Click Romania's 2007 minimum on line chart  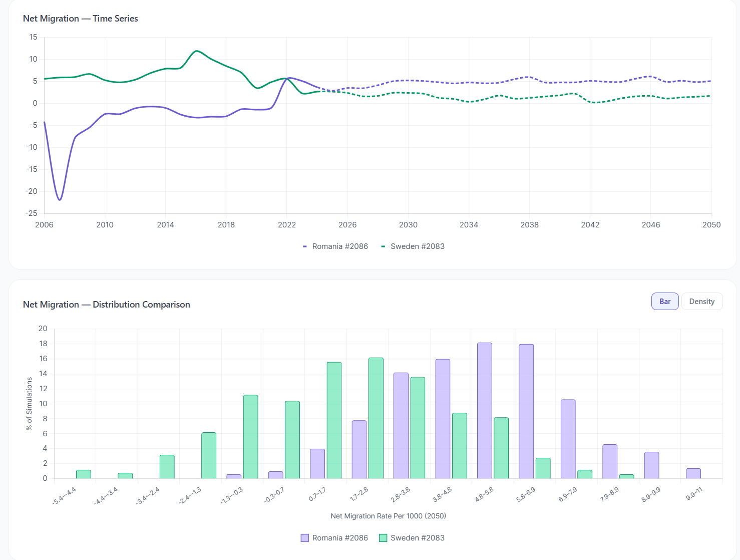tap(60, 200)
